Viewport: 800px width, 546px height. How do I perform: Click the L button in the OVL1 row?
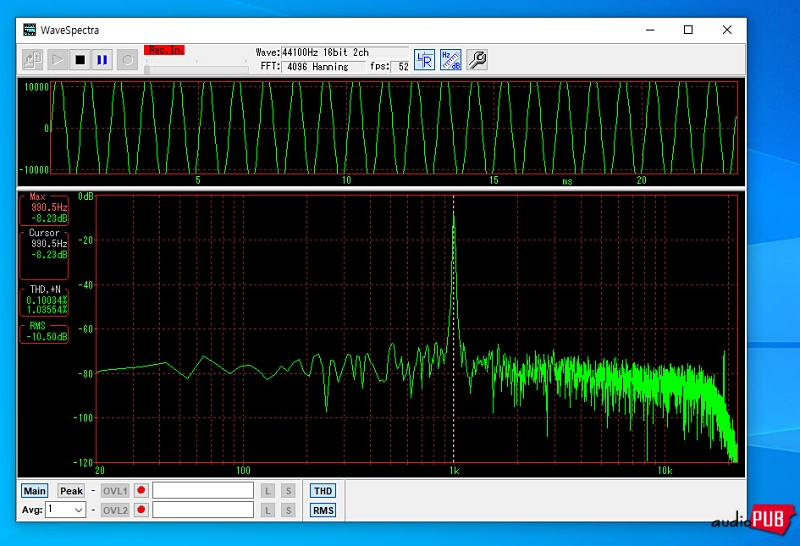[x=268, y=491]
